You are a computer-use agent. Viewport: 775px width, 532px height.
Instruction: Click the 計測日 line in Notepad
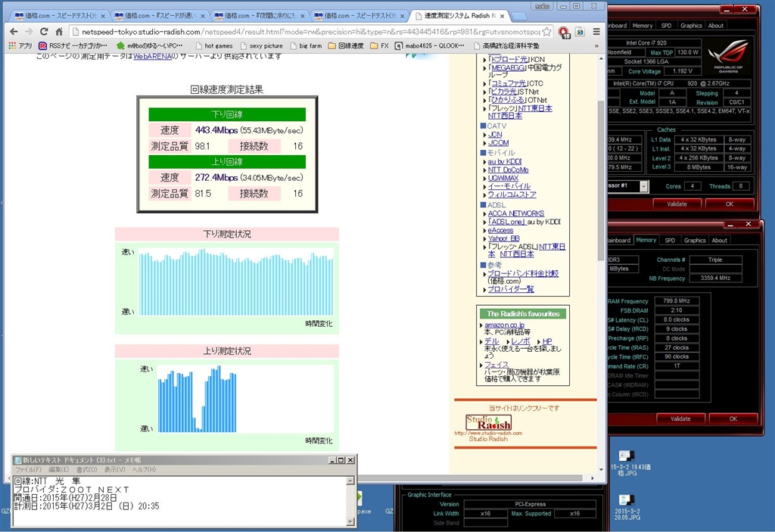click(x=86, y=506)
